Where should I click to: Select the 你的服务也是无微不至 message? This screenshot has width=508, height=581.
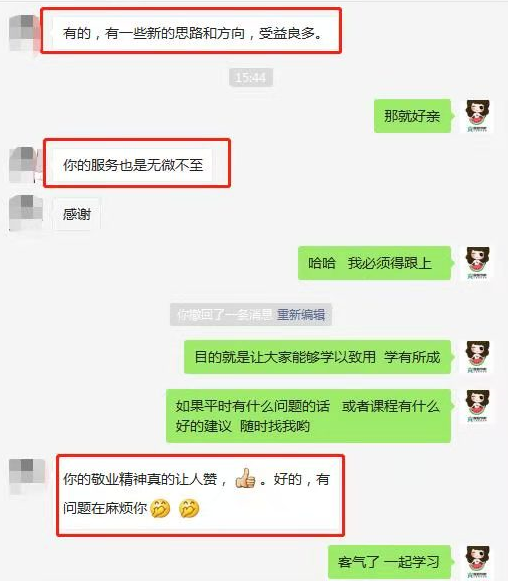tap(133, 165)
